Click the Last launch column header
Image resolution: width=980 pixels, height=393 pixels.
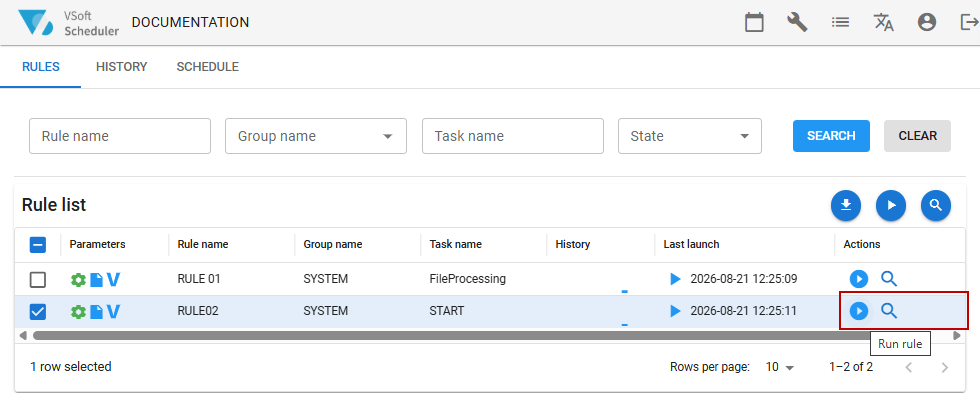(691, 244)
